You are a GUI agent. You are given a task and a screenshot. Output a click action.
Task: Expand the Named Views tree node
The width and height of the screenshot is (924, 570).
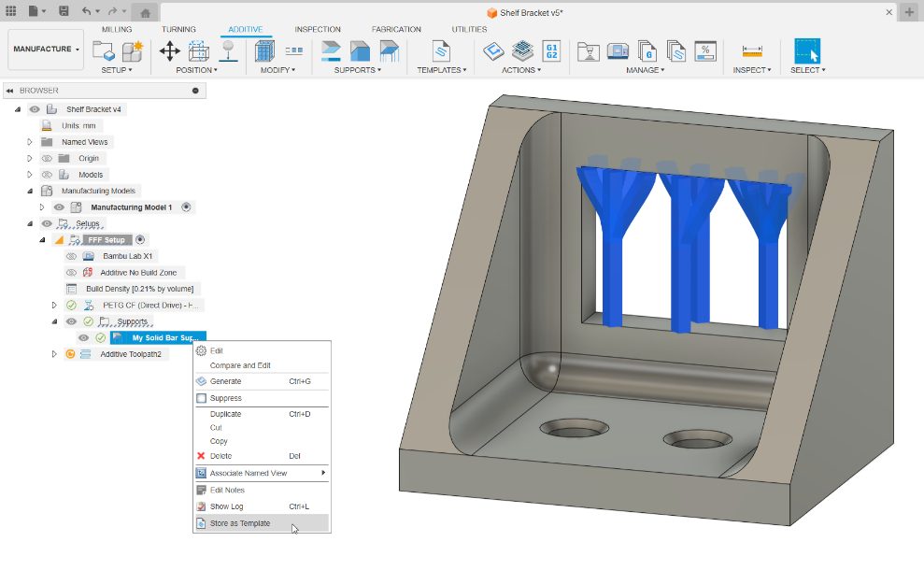30,142
